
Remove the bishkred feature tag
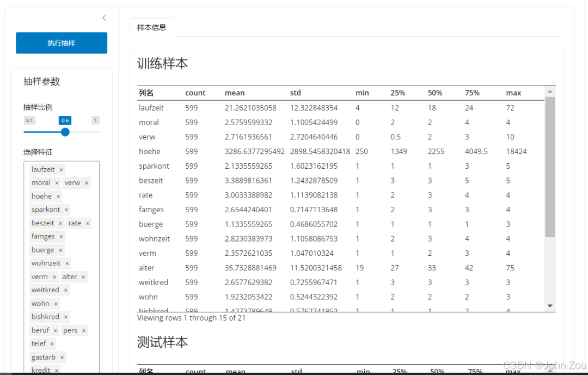66,317
